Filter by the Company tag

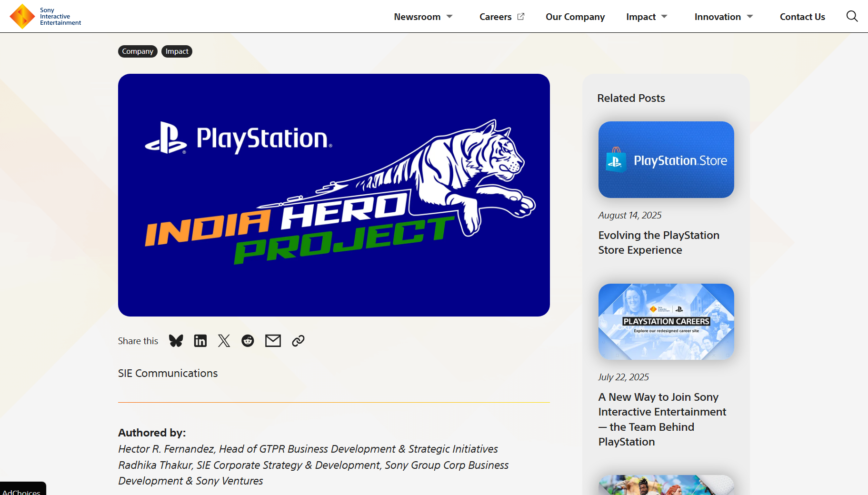pyautogui.click(x=138, y=51)
